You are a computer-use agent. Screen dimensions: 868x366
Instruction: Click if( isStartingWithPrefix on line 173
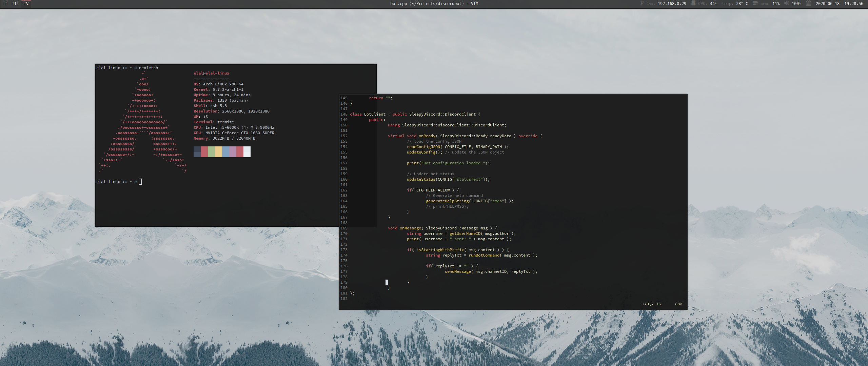tap(458, 250)
